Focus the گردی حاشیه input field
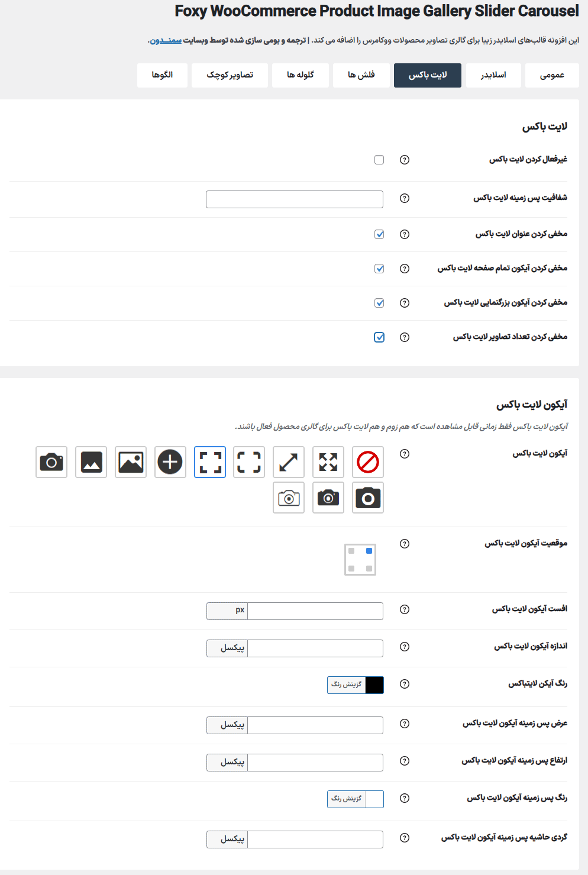588x875 pixels. click(x=315, y=839)
